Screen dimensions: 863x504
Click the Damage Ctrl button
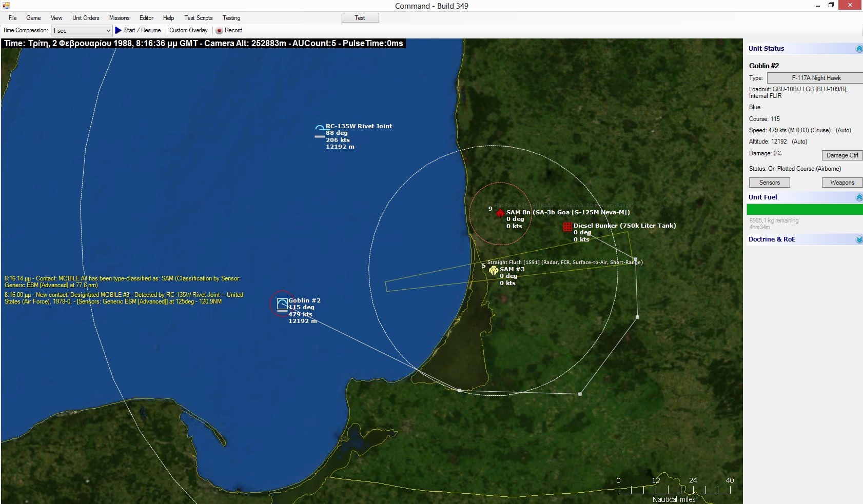[841, 155]
